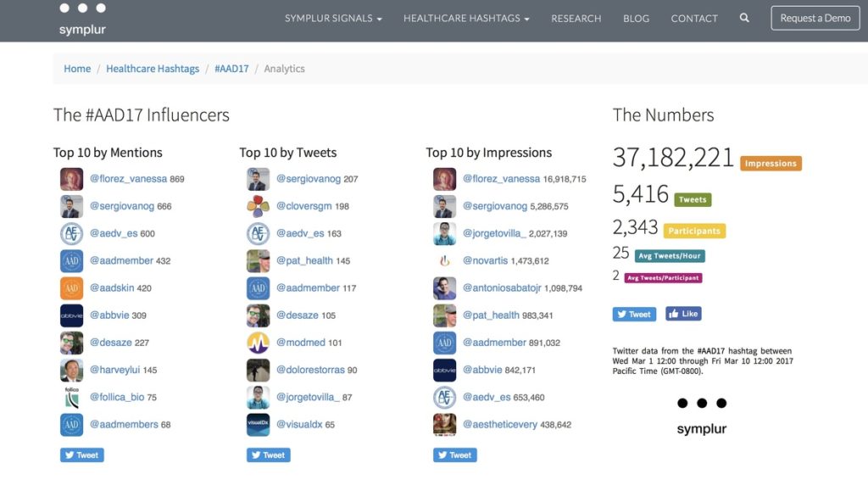Click @pat_health avatar in Tweets list
This screenshot has width=868, height=491.
(x=258, y=260)
